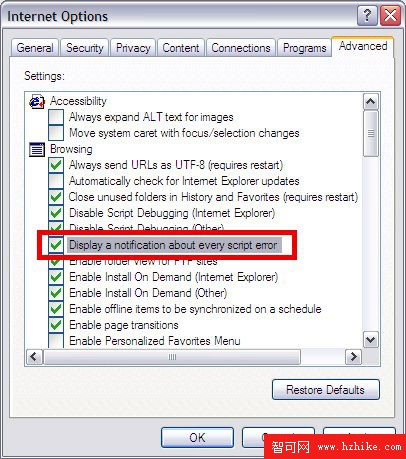Toggle Enable Personalized Favorites Menu checkbox
The width and height of the screenshot is (406, 459).
(x=56, y=341)
